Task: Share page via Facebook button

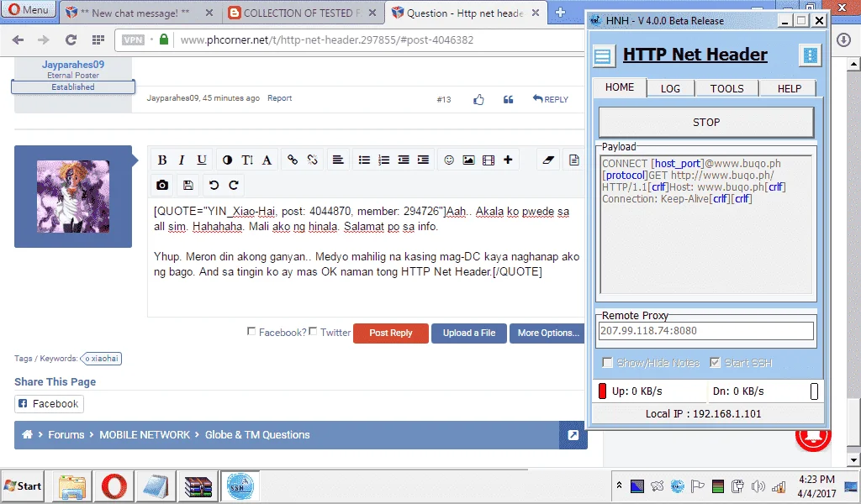Action: pos(49,404)
